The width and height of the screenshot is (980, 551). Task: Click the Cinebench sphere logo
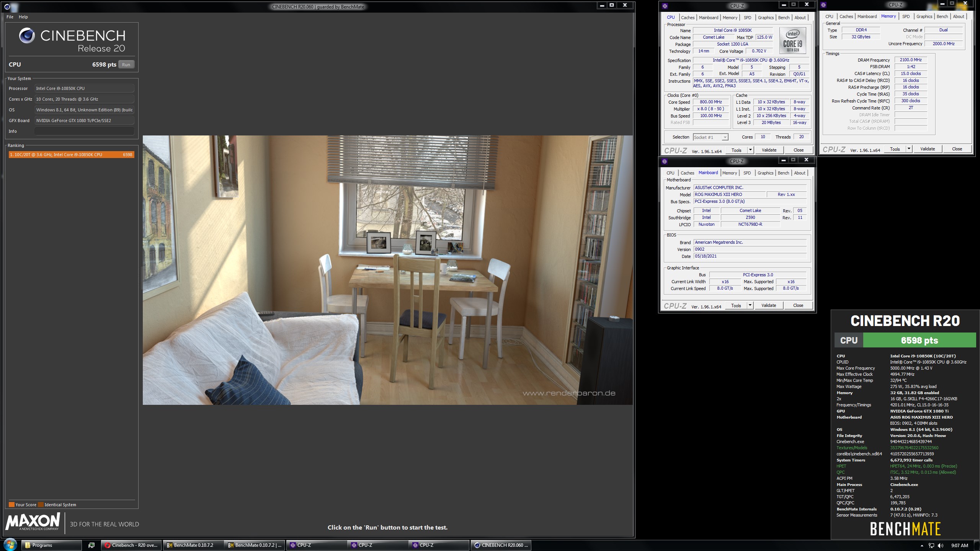[27, 35]
